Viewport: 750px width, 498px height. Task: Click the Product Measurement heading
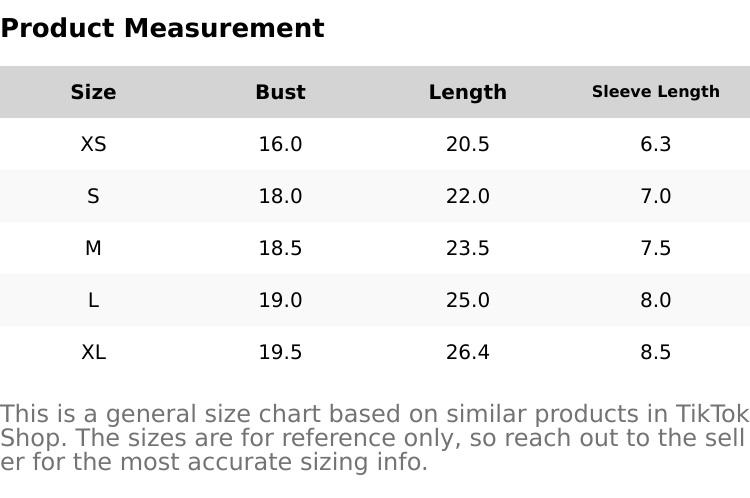(x=162, y=28)
